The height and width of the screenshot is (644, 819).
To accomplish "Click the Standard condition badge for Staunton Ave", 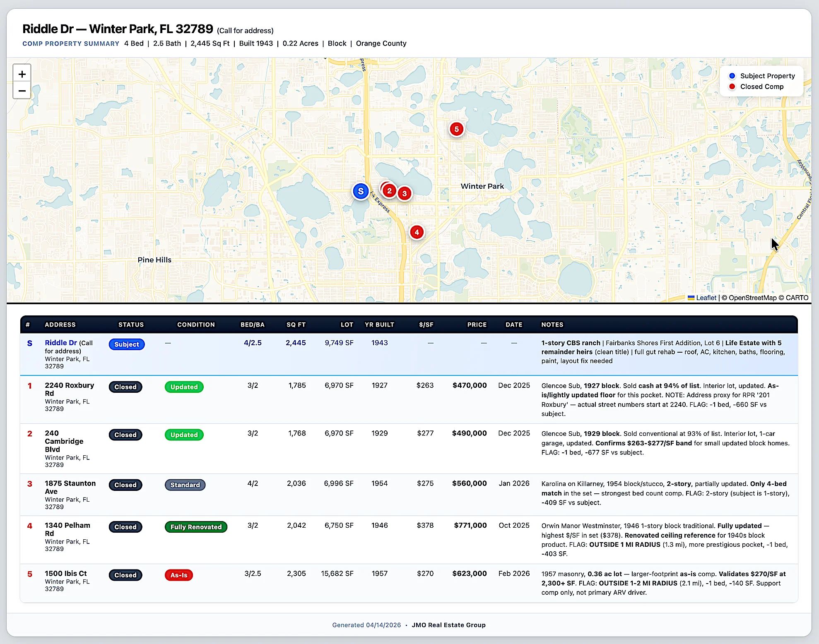I will point(185,485).
